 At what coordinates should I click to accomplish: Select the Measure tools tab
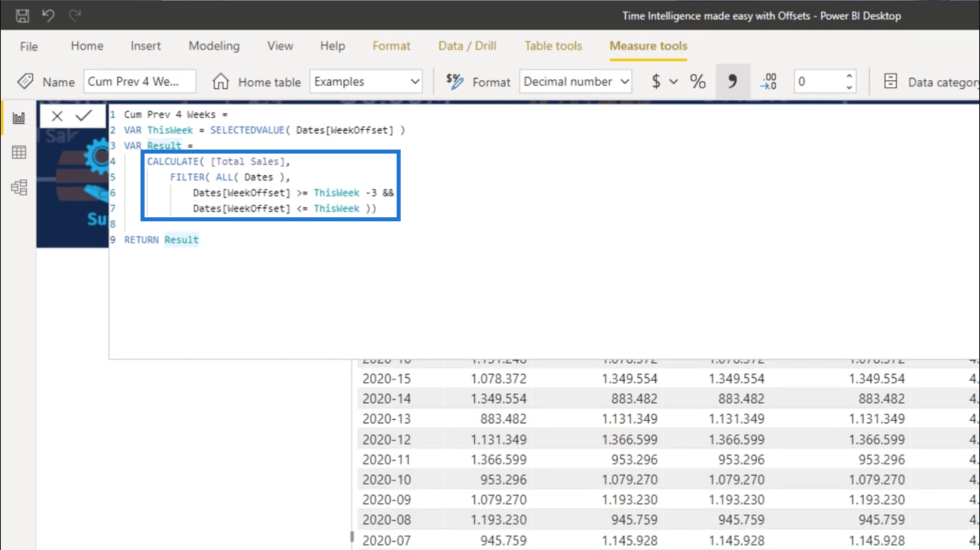coord(649,46)
